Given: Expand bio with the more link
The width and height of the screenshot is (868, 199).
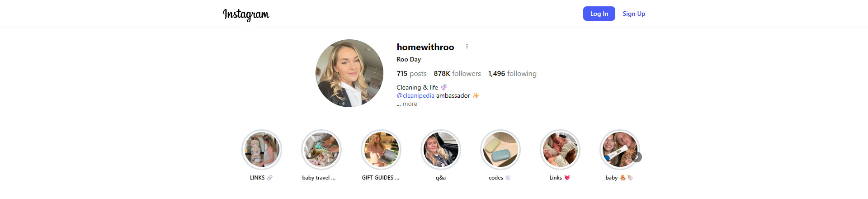Looking at the screenshot, I should (x=410, y=104).
